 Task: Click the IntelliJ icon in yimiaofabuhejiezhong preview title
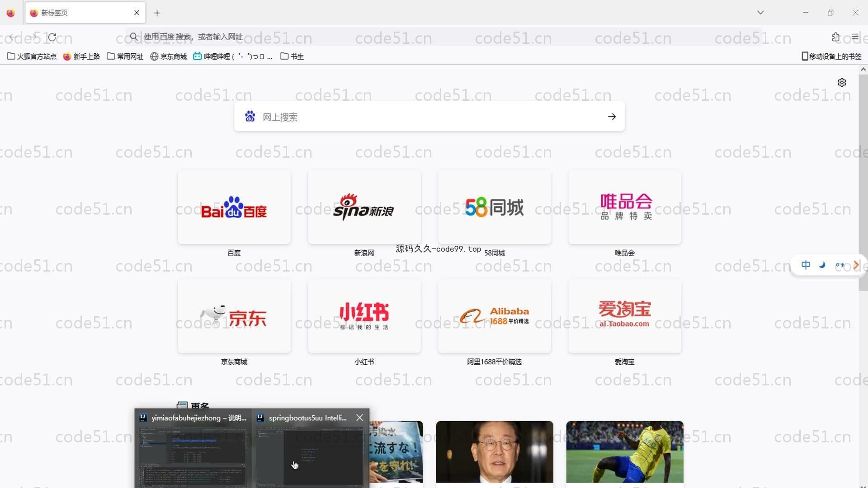coord(143,418)
